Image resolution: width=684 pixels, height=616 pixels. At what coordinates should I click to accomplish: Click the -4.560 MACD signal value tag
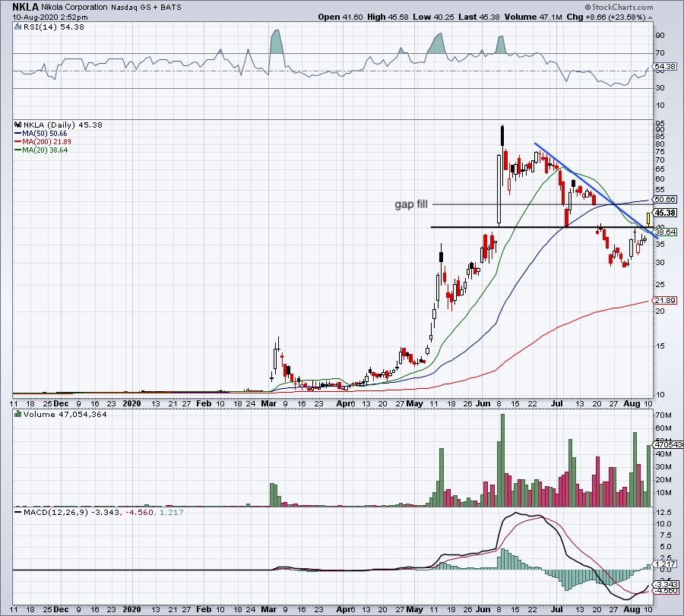pos(665,591)
